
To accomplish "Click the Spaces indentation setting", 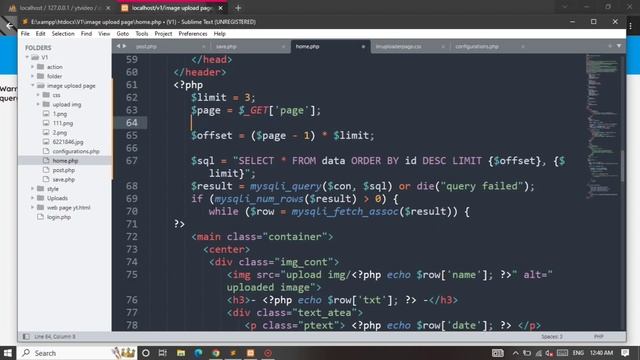I will pyautogui.click(x=552, y=337).
